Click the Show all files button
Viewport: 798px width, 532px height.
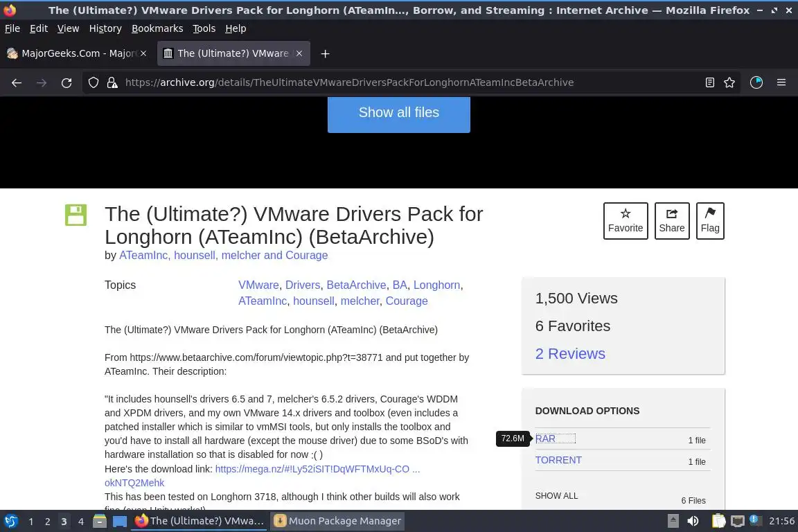click(x=398, y=113)
